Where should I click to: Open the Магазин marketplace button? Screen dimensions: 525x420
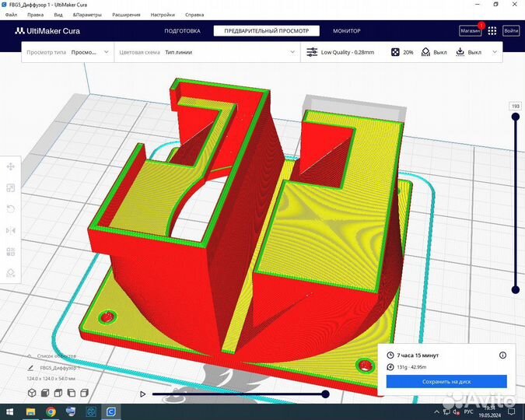[x=471, y=31]
